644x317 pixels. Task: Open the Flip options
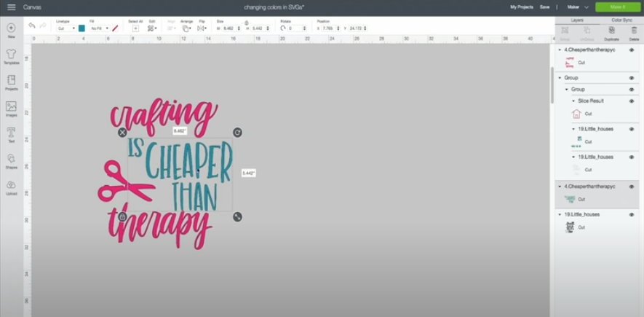(x=202, y=28)
